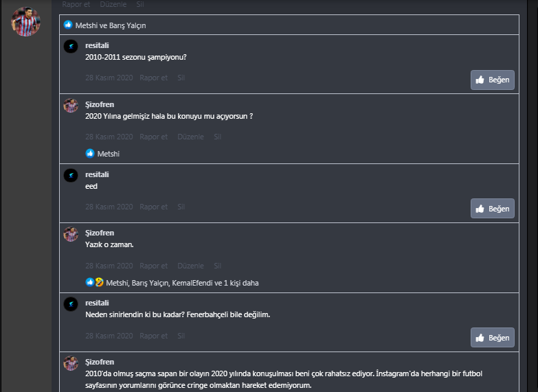Screen dimensions: 538x392
Task: Click 'Sil' under the 'eed' comment
Action: pyautogui.click(x=181, y=207)
